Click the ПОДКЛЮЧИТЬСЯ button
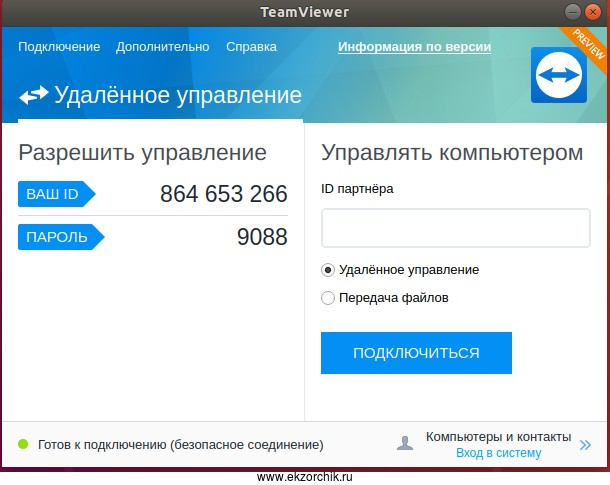This screenshot has width=610, height=485. pyautogui.click(x=416, y=353)
